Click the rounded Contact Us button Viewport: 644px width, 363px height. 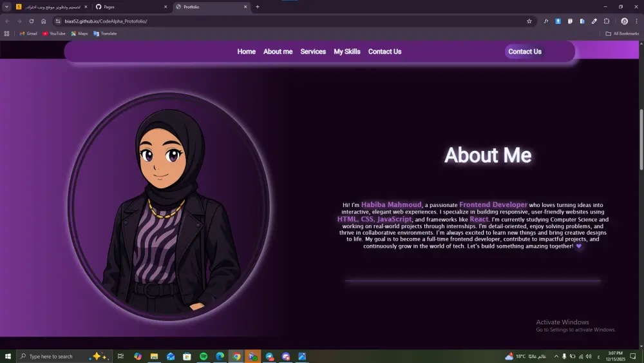[524, 52]
